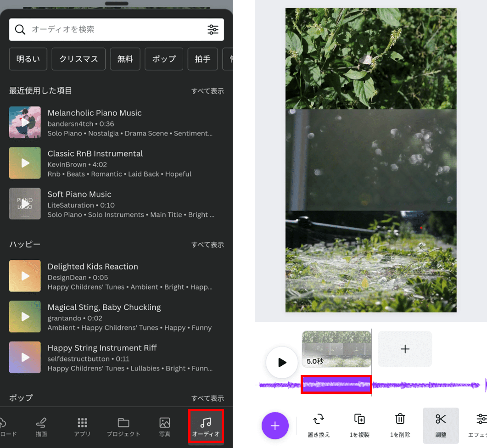Play Melancholic Piano Music thumbnail

[25, 122]
